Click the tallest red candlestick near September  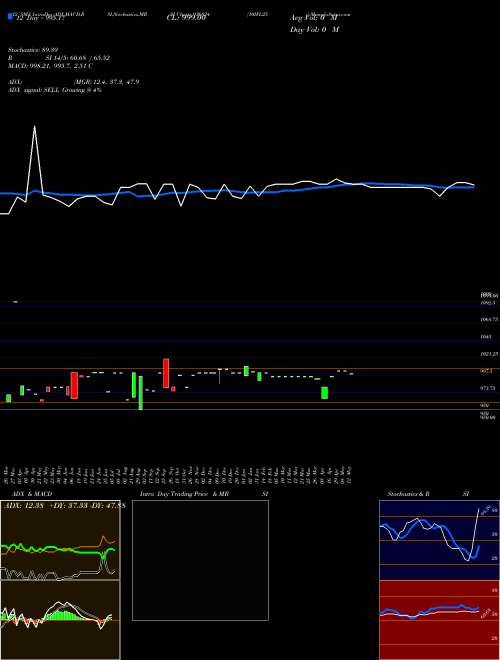(166, 373)
